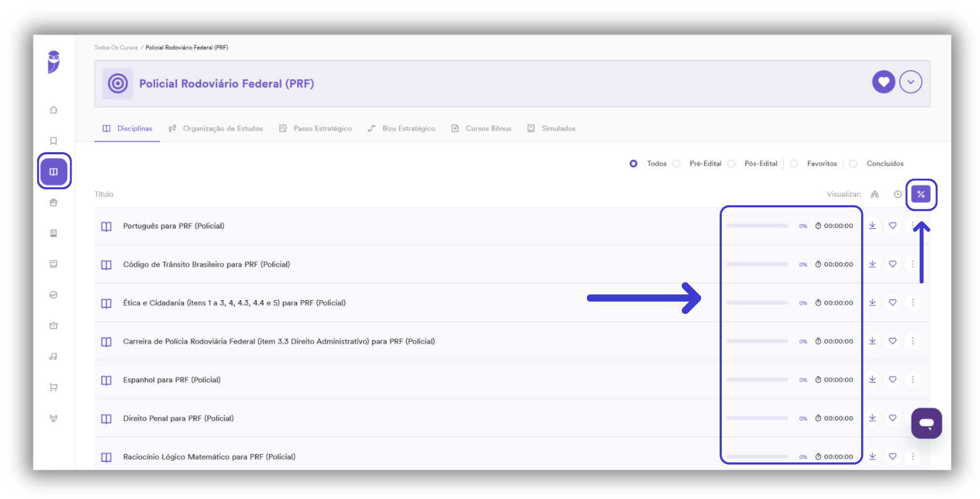Viewport: 980px width, 499px height.
Task: Open the chat support widget
Action: [926, 423]
